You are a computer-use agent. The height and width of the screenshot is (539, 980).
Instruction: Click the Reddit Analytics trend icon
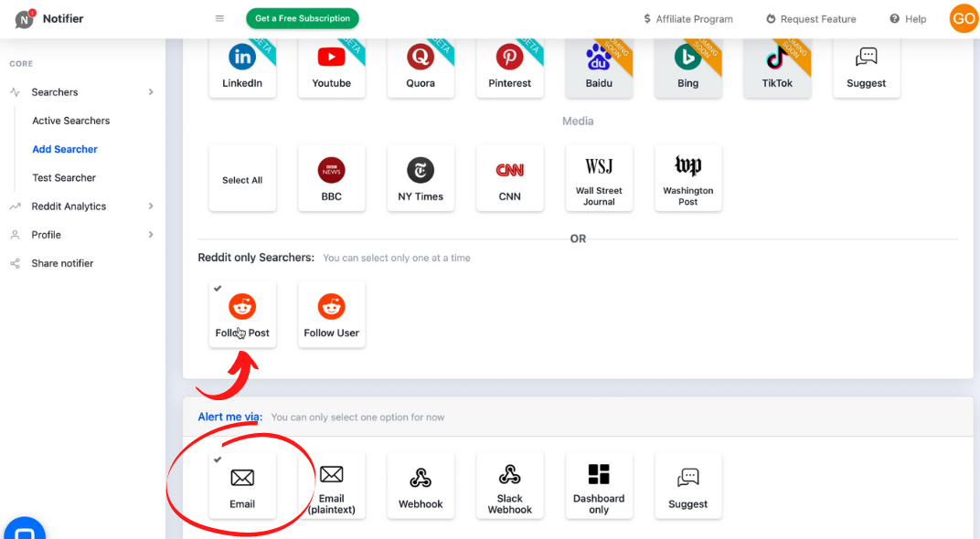15,206
